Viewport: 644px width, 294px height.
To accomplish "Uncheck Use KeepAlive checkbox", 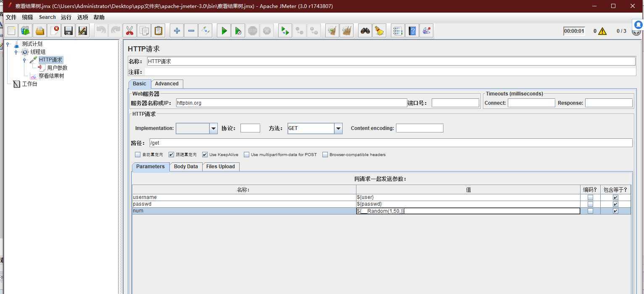I will click(x=205, y=155).
